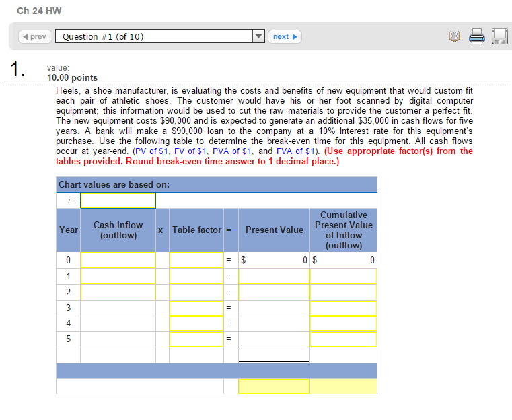
Task: Click the floppy disk save icon
Action: [x=499, y=37]
